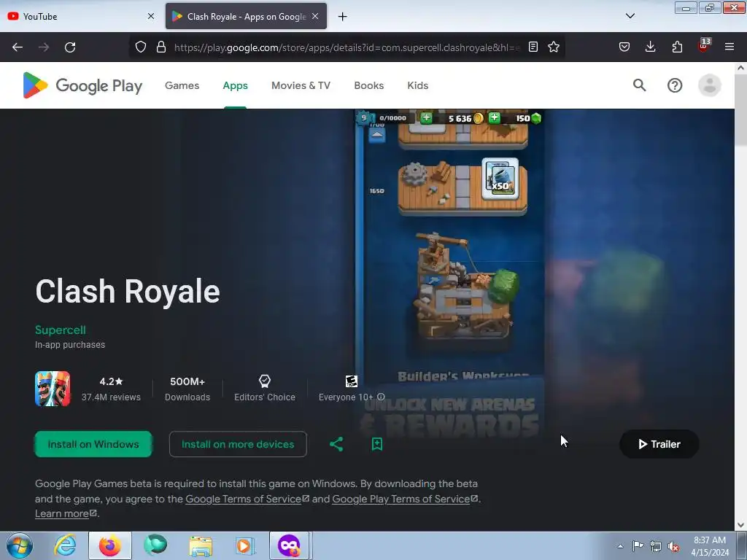
Task: Open the Games section
Action: point(182,86)
